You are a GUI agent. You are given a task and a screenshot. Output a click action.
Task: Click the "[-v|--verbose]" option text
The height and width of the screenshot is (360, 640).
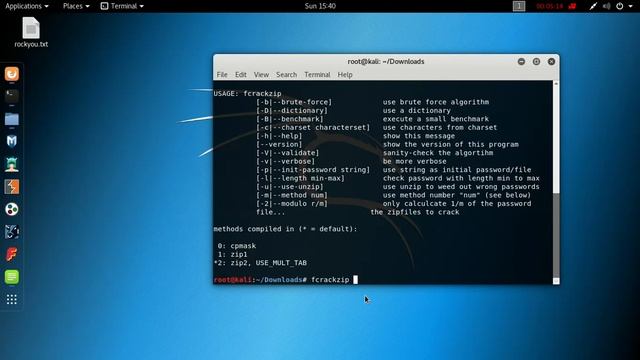286,161
